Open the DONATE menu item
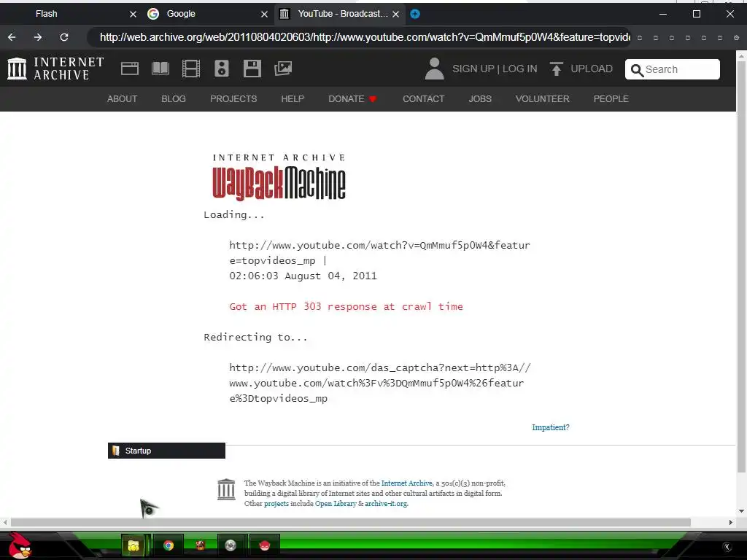The width and height of the screenshot is (747, 560). (352, 99)
